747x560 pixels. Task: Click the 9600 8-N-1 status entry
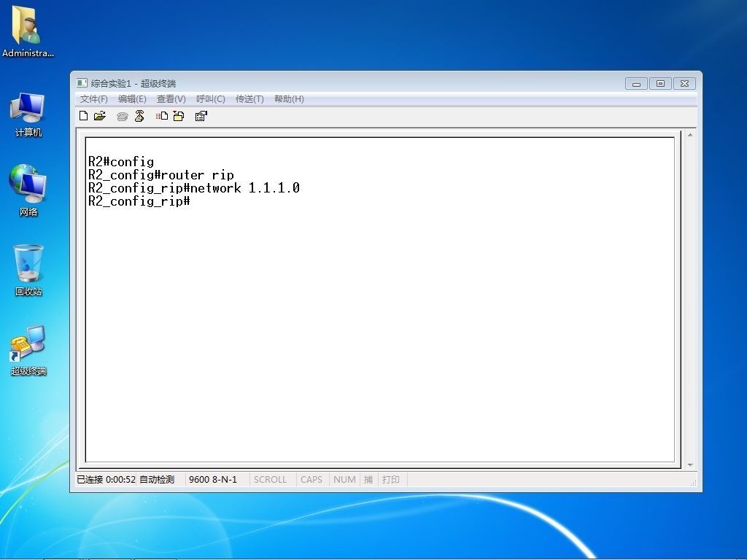pos(213,480)
